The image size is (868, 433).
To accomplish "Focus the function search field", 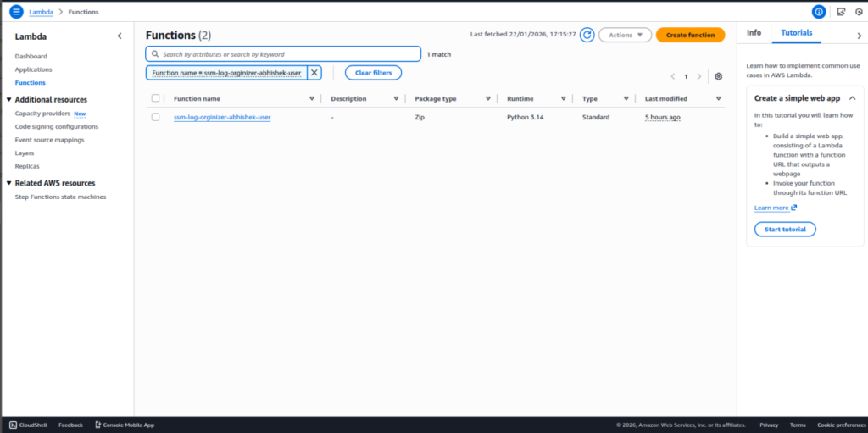I will tap(283, 54).
